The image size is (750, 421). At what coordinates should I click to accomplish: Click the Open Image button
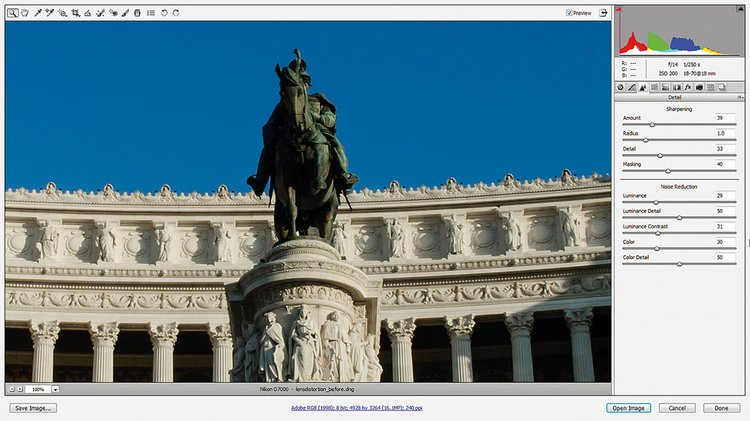click(x=629, y=408)
